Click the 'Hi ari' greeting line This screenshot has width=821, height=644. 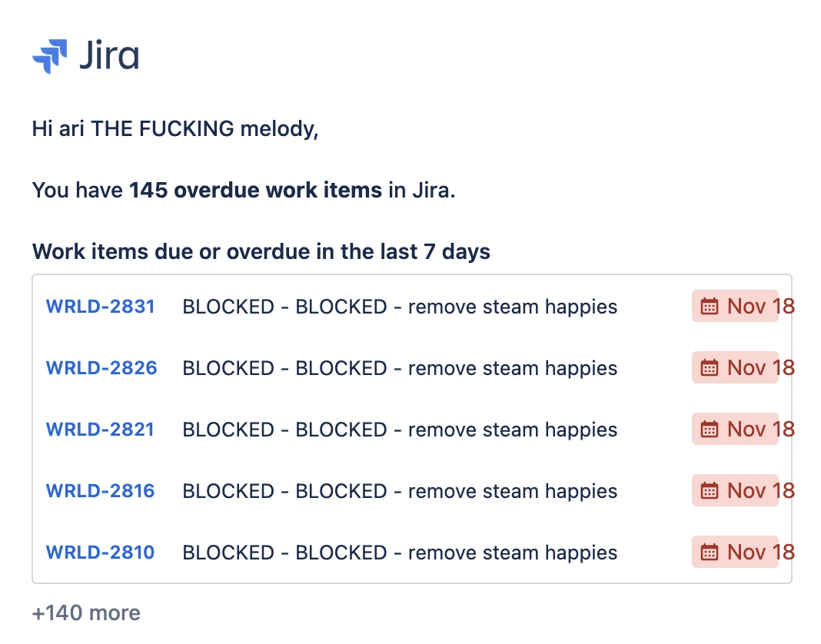175,129
